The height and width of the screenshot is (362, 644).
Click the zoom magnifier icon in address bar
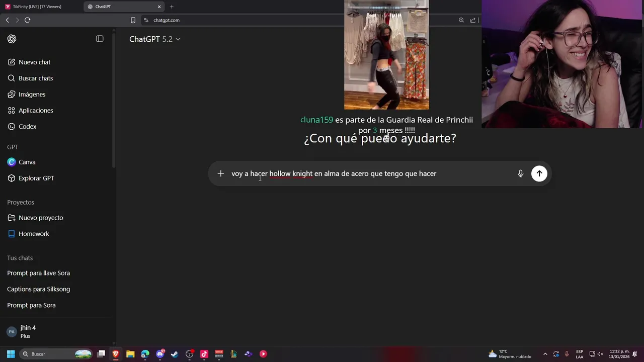(x=461, y=20)
